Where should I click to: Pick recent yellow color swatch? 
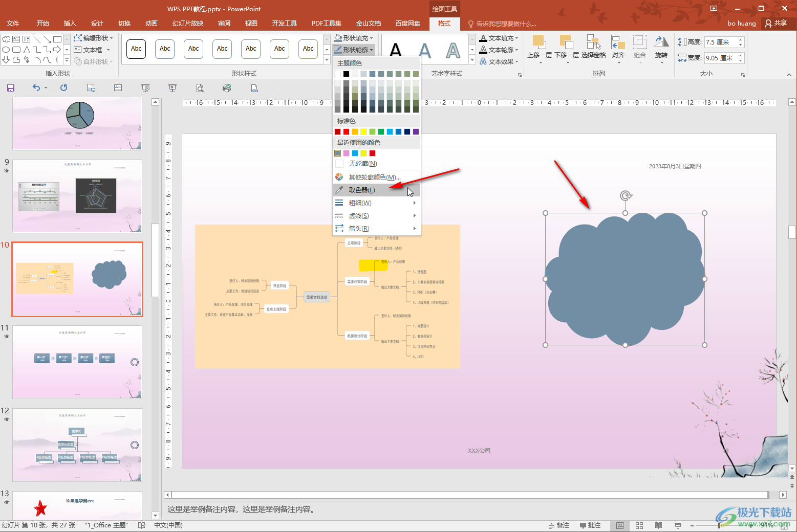pos(363,153)
